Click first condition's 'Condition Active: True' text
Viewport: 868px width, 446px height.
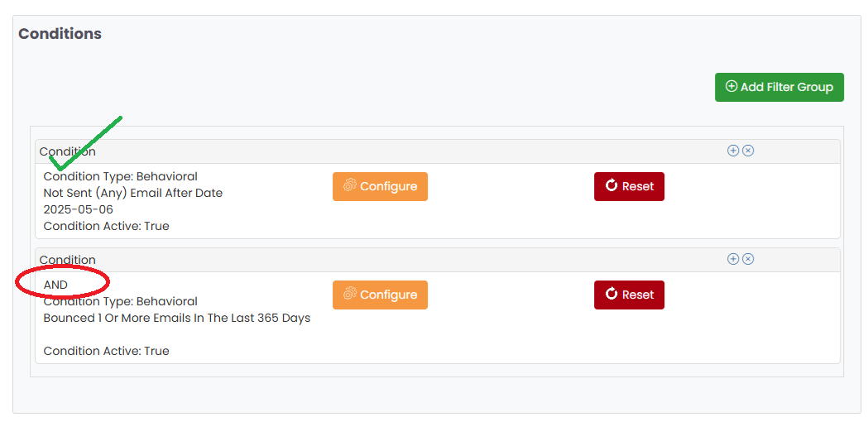point(107,226)
